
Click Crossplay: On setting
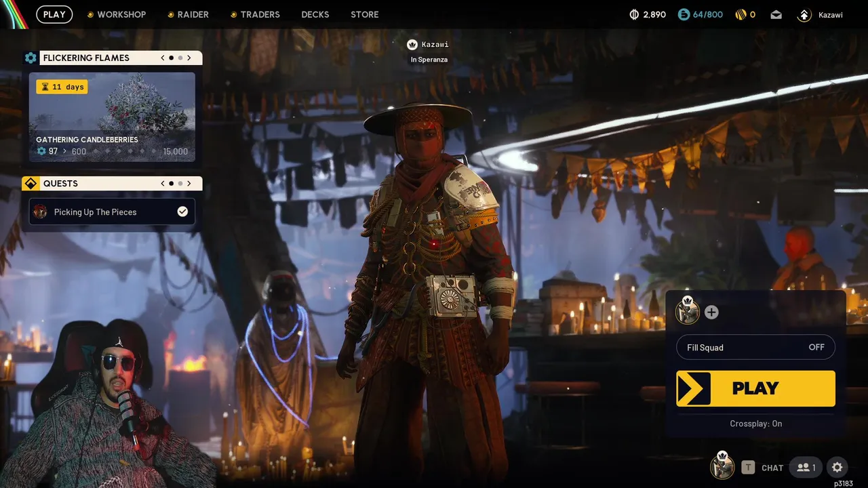755,424
